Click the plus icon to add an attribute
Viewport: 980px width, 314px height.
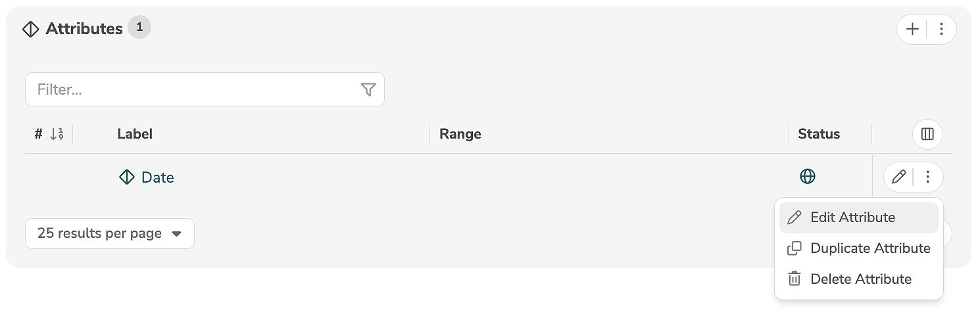pos(912,30)
